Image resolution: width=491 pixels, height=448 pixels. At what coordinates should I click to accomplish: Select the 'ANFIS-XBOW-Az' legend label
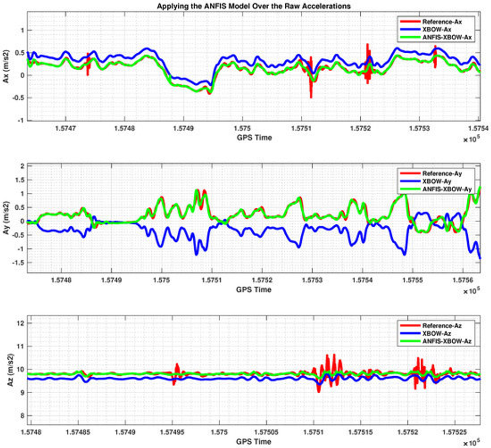[x=447, y=341]
